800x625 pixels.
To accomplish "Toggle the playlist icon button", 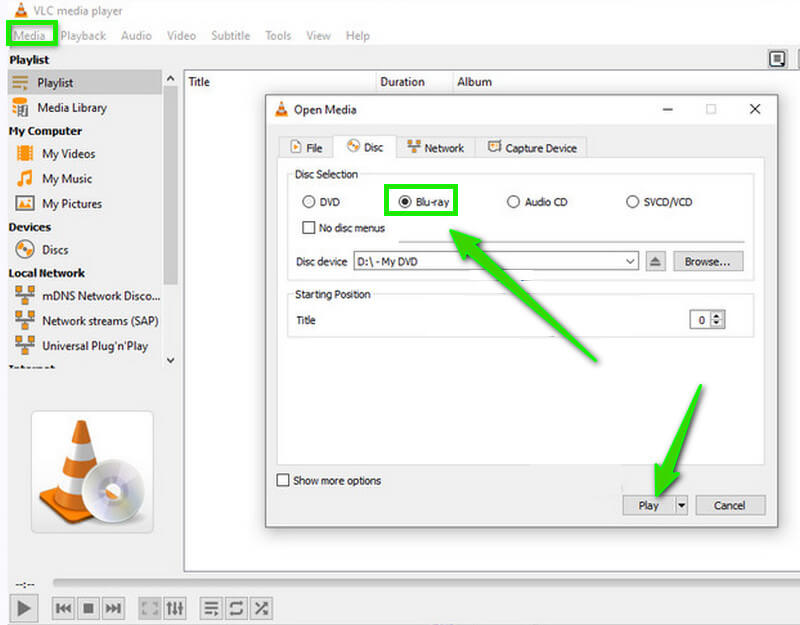I will point(211,608).
